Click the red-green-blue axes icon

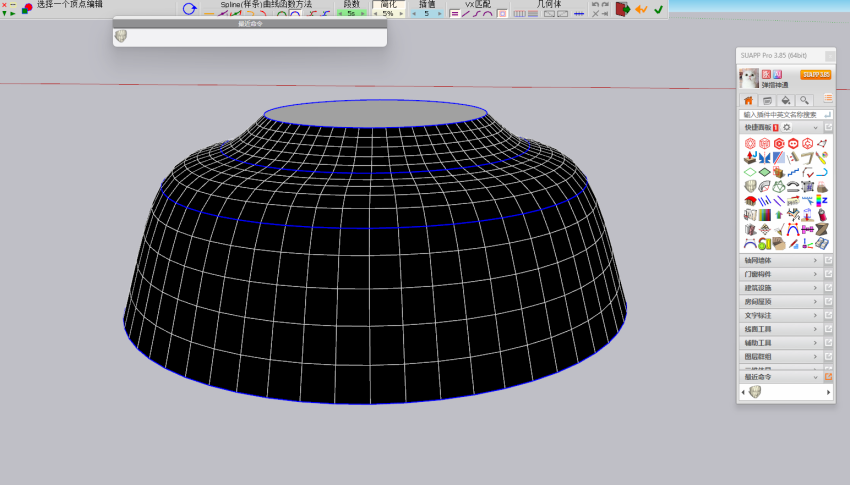808,244
